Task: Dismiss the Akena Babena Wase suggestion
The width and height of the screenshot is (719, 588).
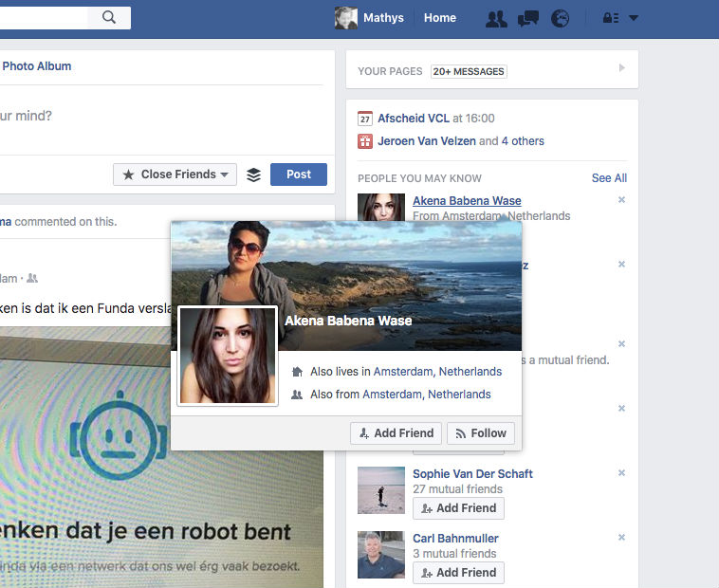Action: pos(621,200)
